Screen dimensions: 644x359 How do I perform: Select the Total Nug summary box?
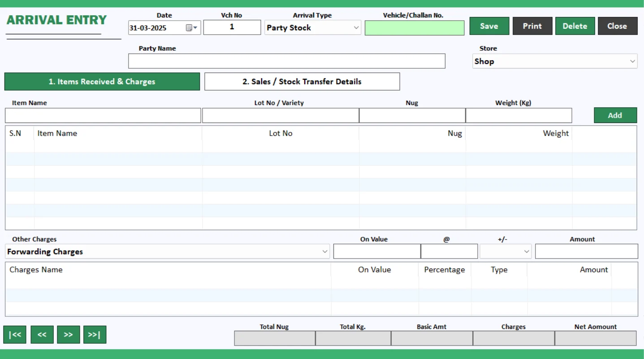(275, 338)
